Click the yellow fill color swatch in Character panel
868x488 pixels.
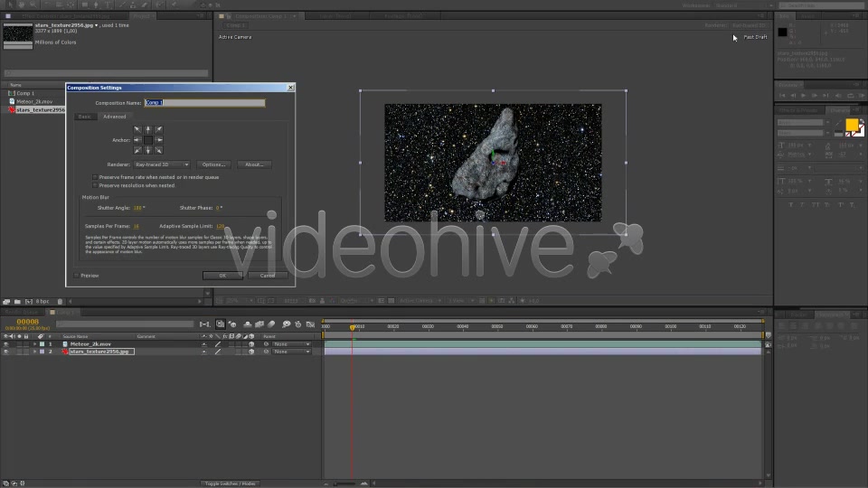pyautogui.click(x=852, y=125)
